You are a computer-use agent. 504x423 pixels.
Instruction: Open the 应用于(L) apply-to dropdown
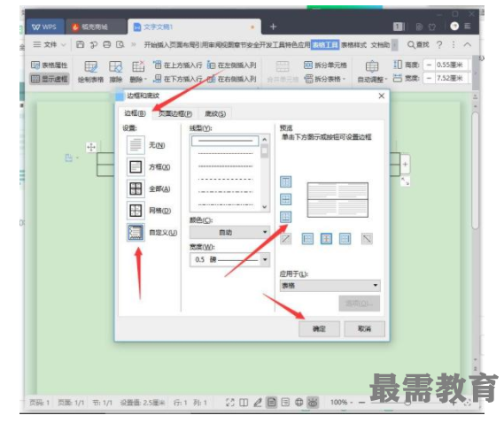pyautogui.click(x=330, y=286)
